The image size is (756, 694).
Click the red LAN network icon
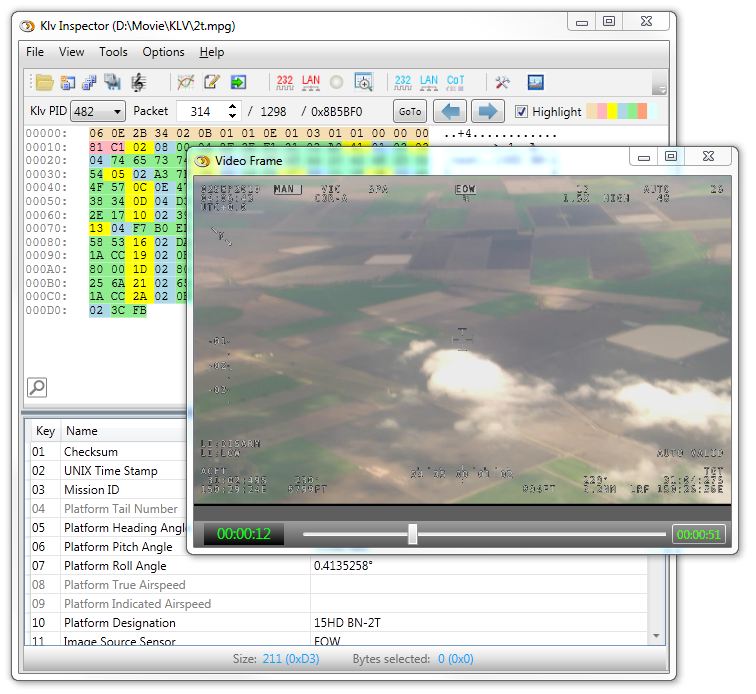tap(311, 82)
